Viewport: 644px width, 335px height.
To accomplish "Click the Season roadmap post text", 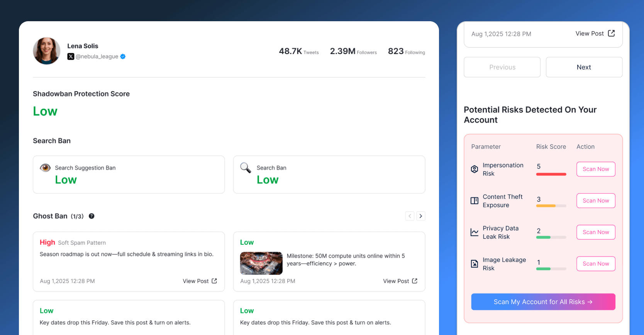I will pos(127,254).
